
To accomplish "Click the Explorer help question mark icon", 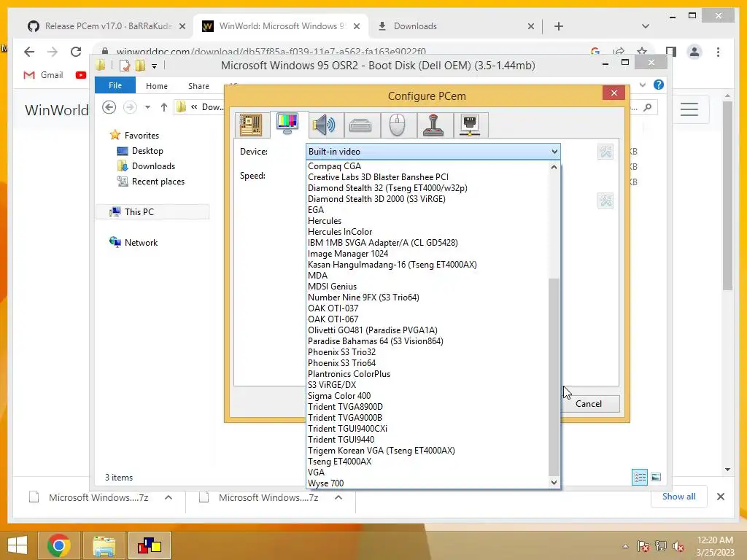I will click(659, 85).
